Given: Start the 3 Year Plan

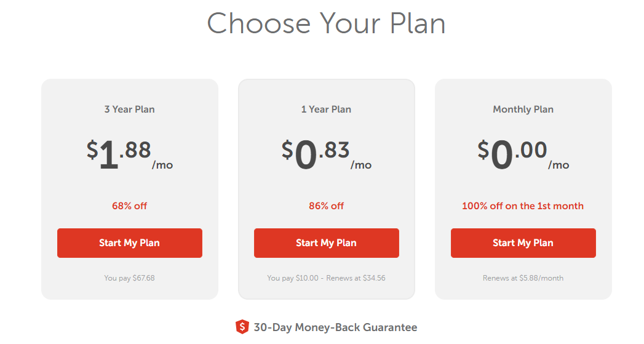Looking at the screenshot, I should (x=129, y=243).
